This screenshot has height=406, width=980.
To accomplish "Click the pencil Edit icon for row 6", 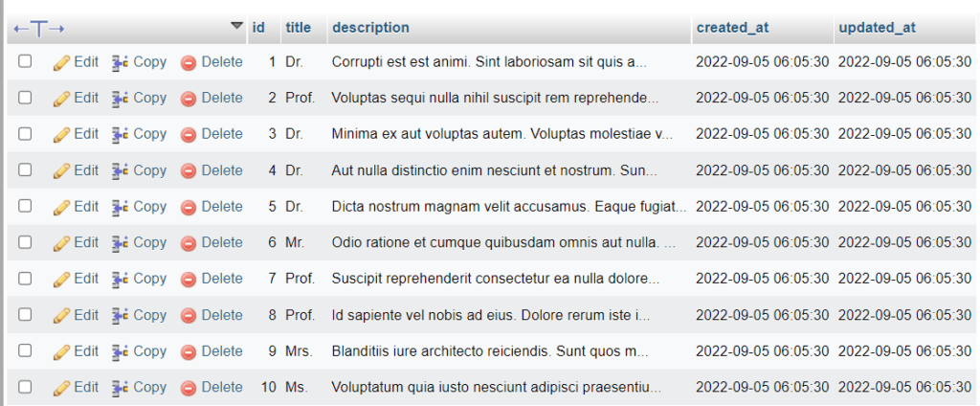I will click(61, 242).
